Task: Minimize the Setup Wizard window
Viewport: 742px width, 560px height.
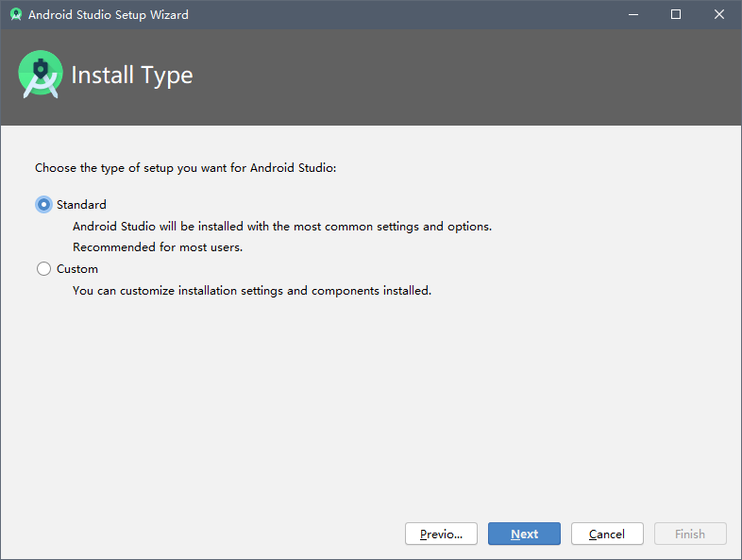Action: [x=633, y=15]
